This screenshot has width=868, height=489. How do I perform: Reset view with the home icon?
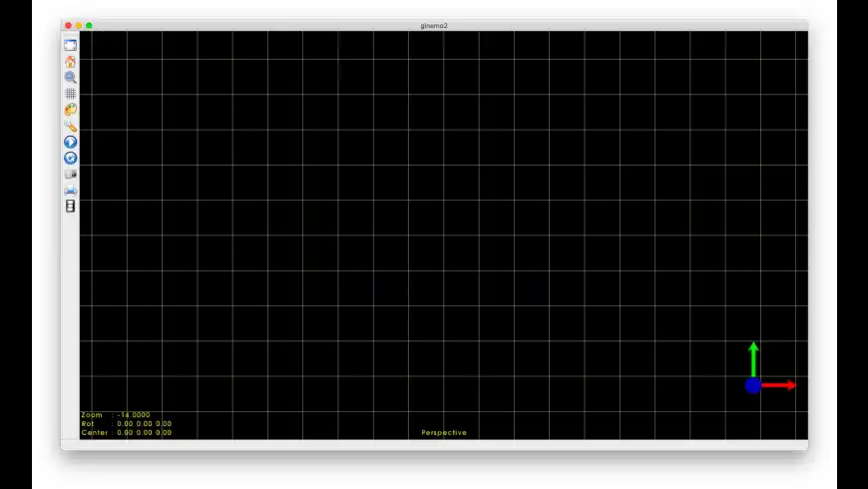(x=70, y=61)
